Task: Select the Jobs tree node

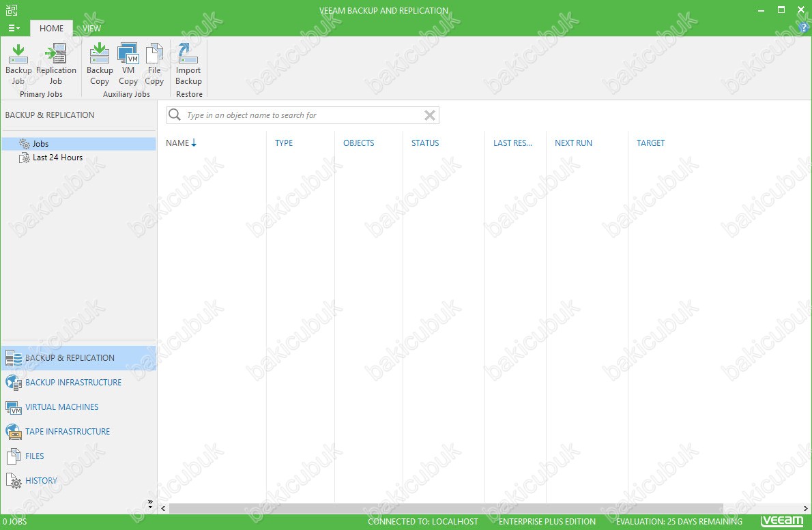Action: tap(78, 143)
